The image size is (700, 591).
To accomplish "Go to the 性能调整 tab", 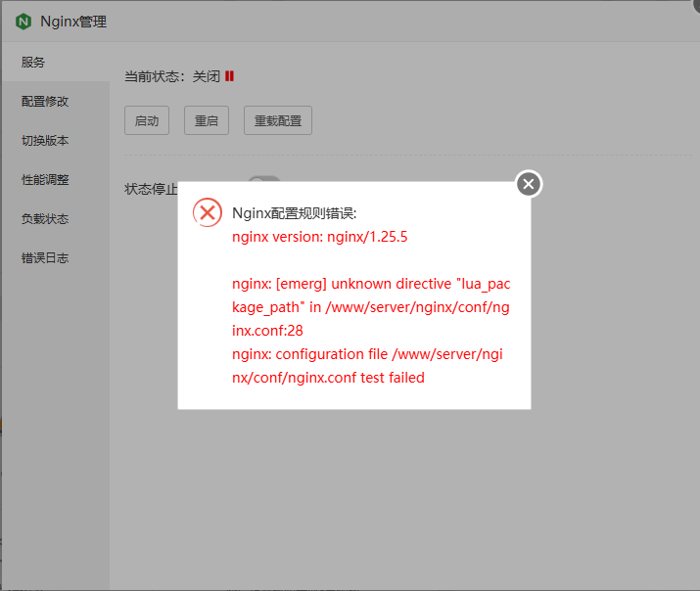I will [x=56, y=180].
